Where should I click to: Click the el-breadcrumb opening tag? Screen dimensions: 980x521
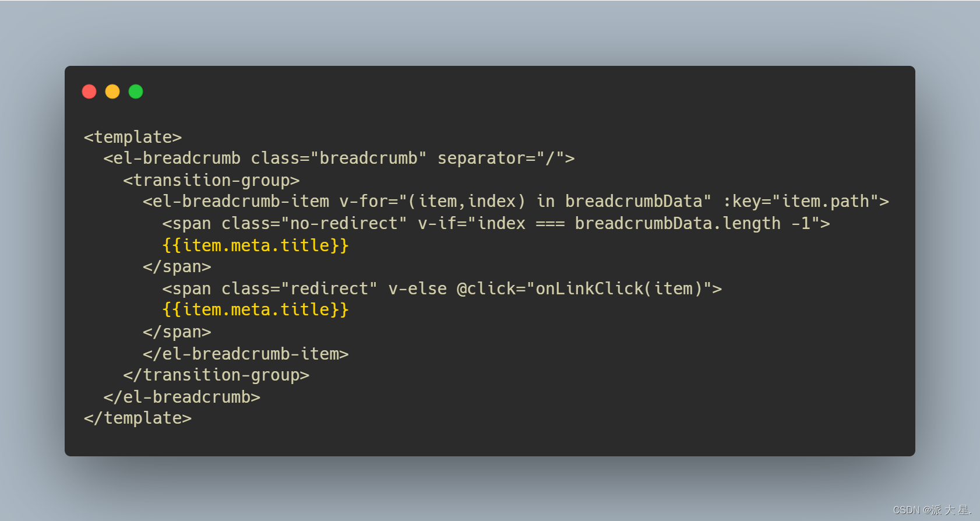(x=339, y=158)
